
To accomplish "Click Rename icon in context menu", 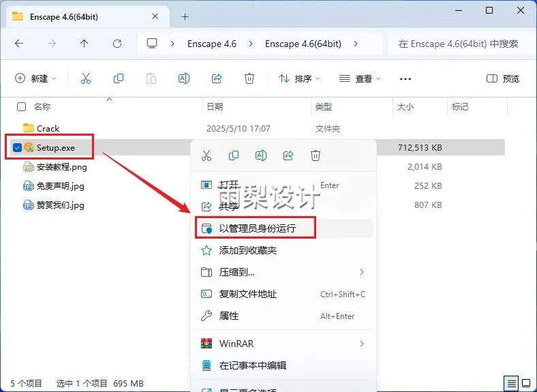I will [x=261, y=155].
